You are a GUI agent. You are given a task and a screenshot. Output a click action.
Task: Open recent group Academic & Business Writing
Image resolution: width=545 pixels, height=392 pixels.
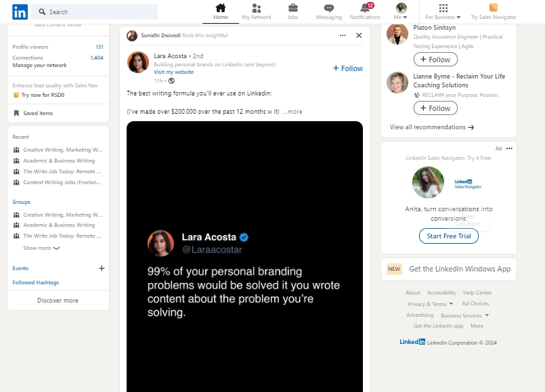(x=59, y=160)
